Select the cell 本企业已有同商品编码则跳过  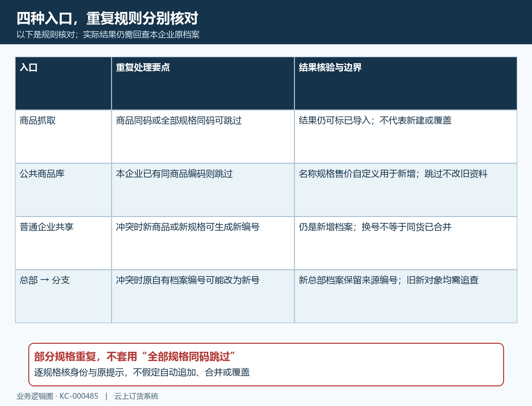[x=203, y=190]
